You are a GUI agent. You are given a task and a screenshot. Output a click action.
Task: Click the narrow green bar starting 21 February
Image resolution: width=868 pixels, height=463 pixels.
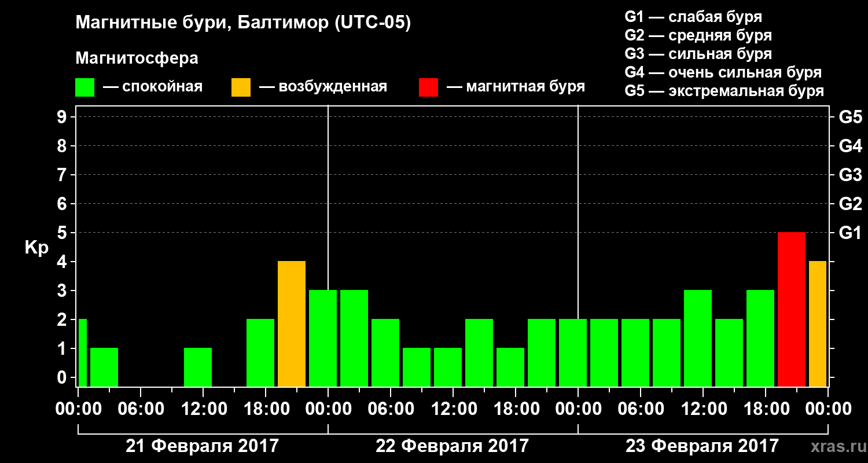tap(82, 352)
